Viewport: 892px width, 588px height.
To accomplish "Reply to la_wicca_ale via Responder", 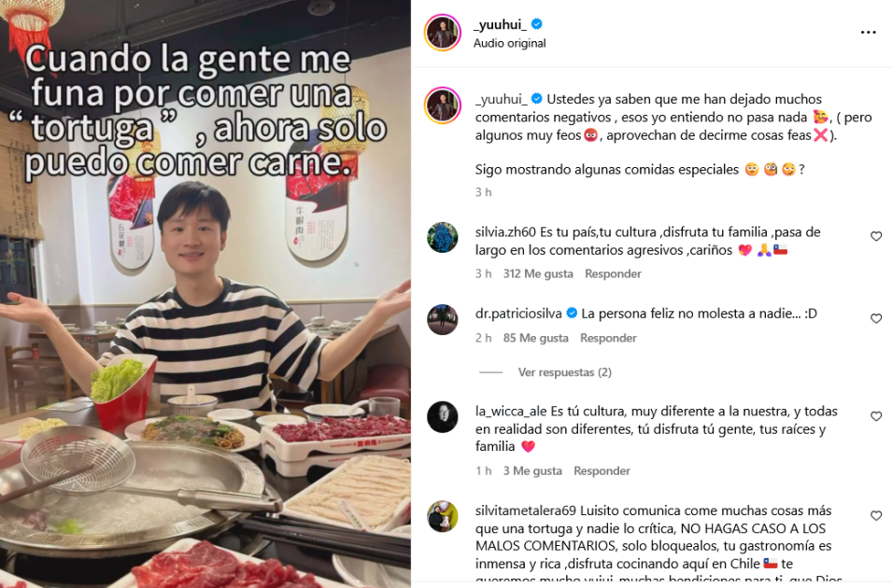I will coord(602,470).
